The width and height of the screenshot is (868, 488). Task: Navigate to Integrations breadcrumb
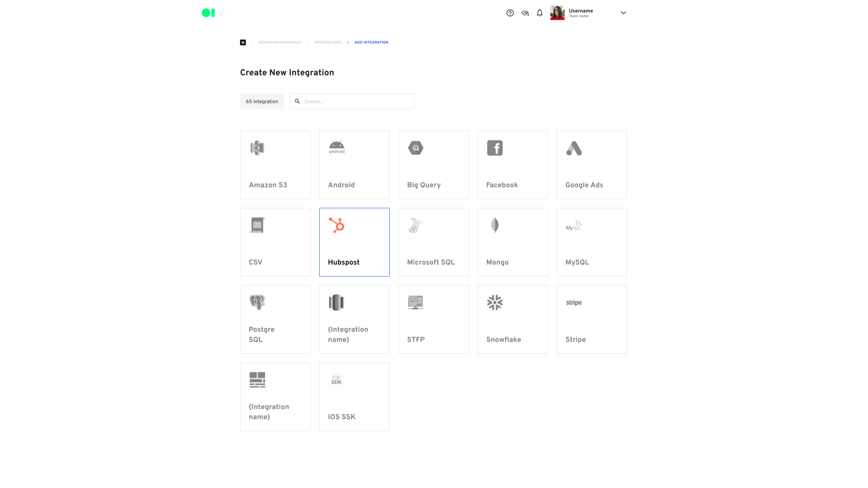coord(328,42)
